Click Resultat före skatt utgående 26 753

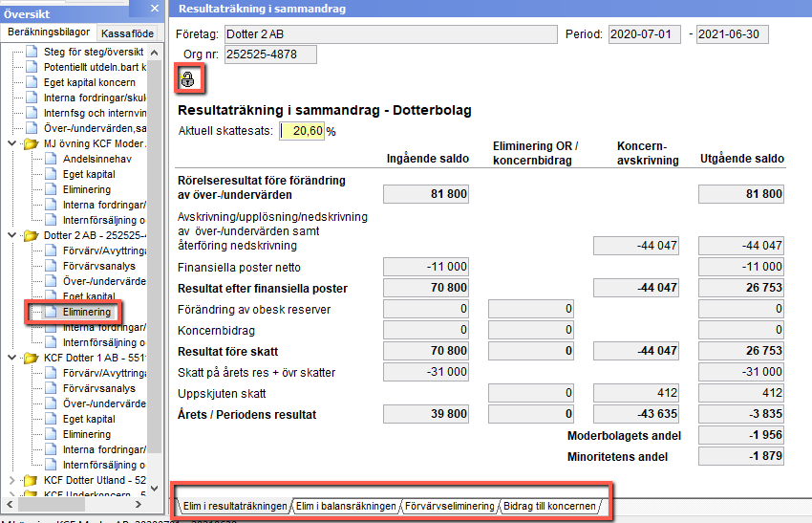[x=741, y=350]
